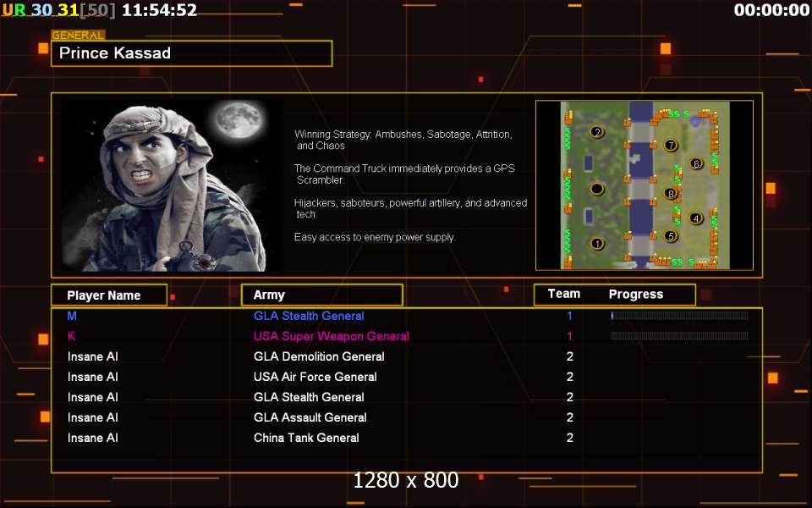The width and height of the screenshot is (812, 508).
Task: Click China Tank General army entry
Action: tap(306, 438)
